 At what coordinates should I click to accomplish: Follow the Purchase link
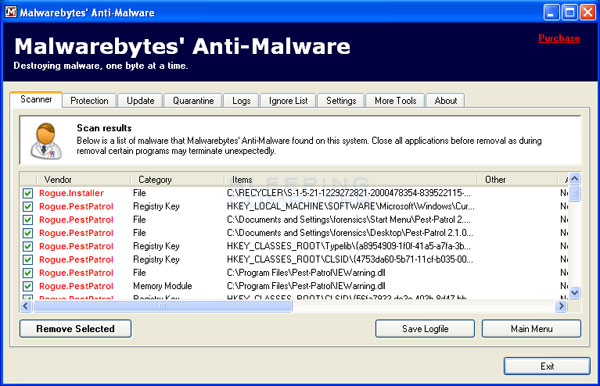559,38
